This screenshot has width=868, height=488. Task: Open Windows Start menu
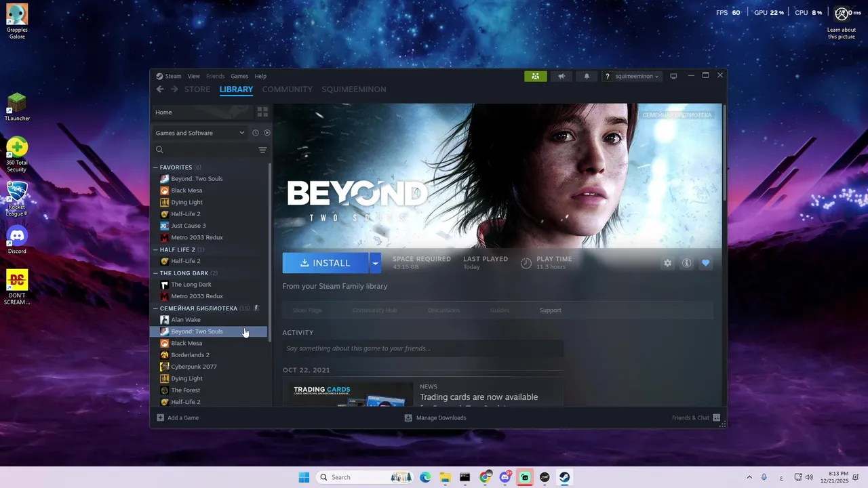pos(304,477)
